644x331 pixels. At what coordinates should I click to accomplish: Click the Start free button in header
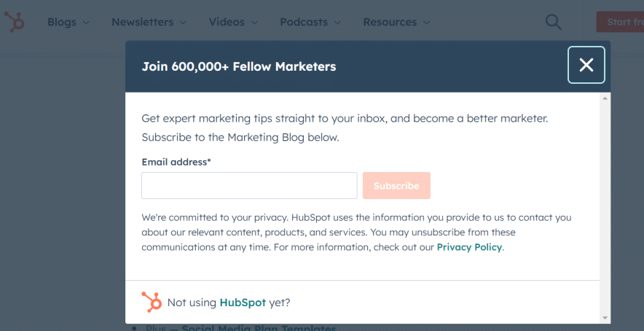coord(620,22)
